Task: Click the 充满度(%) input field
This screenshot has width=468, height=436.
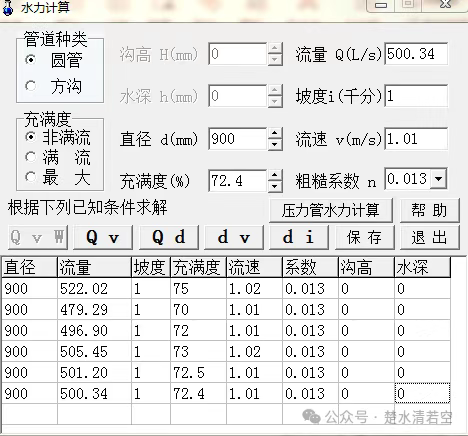Action: pos(238,181)
